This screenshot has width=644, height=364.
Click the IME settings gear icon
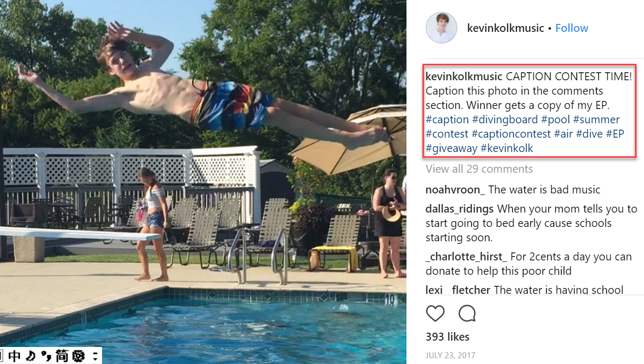(x=79, y=356)
